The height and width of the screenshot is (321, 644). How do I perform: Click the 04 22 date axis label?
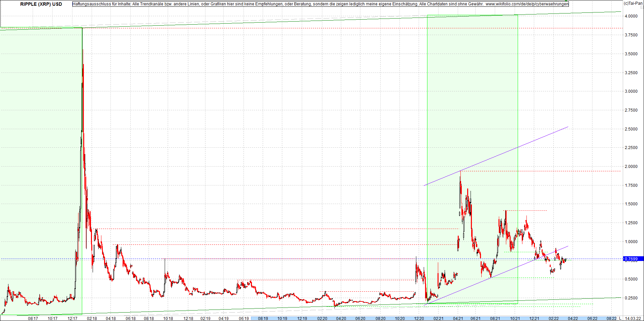pos(573,318)
